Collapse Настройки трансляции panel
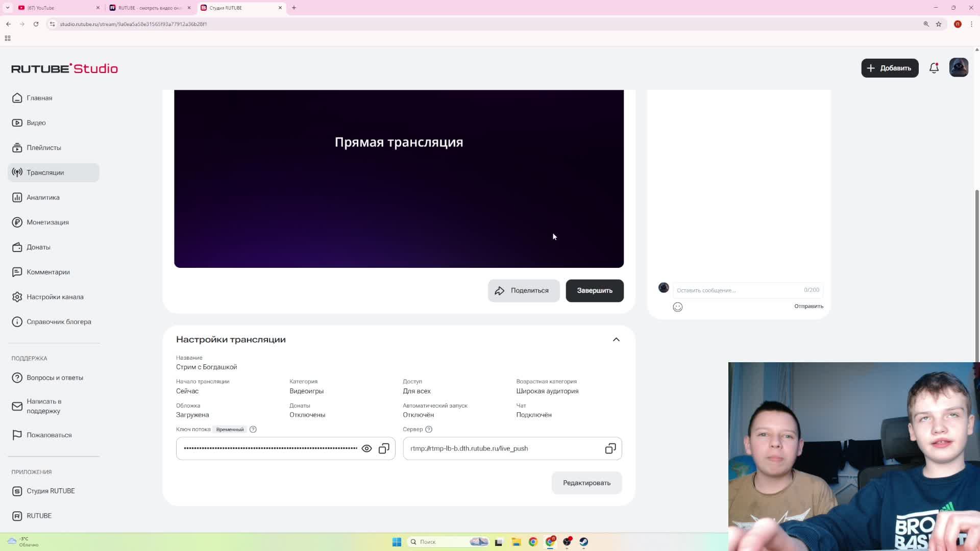Screen dimensions: 980x551 click(x=616, y=340)
